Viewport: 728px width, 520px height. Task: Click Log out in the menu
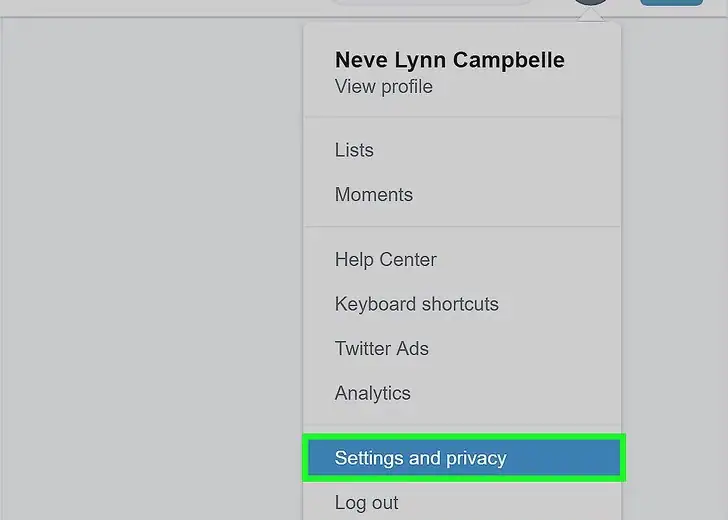click(x=367, y=503)
